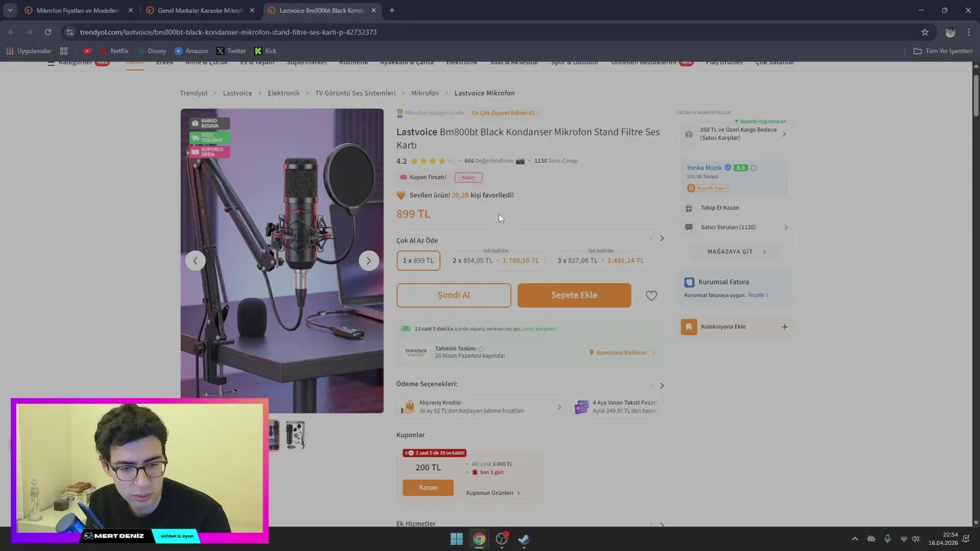Open Yonka Müzik seller link
980x551 pixels.
click(704, 168)
